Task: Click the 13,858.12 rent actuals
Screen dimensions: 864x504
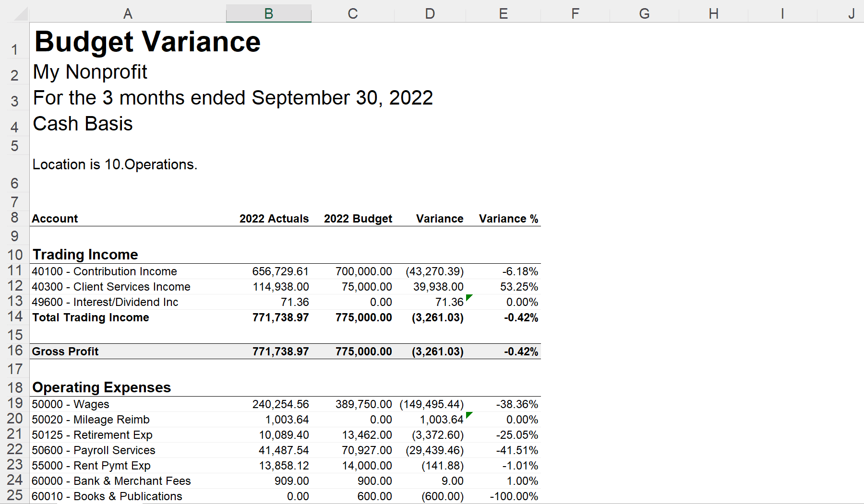Action: (x=284, y=466)
